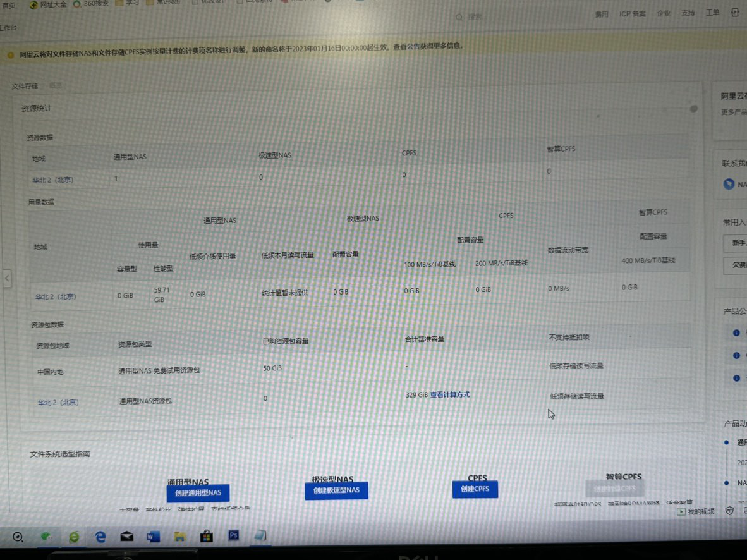Click the 通用型NAS资源包 cell
The height and width of the screenshot is (560, 747).
[x=145, y=401]
